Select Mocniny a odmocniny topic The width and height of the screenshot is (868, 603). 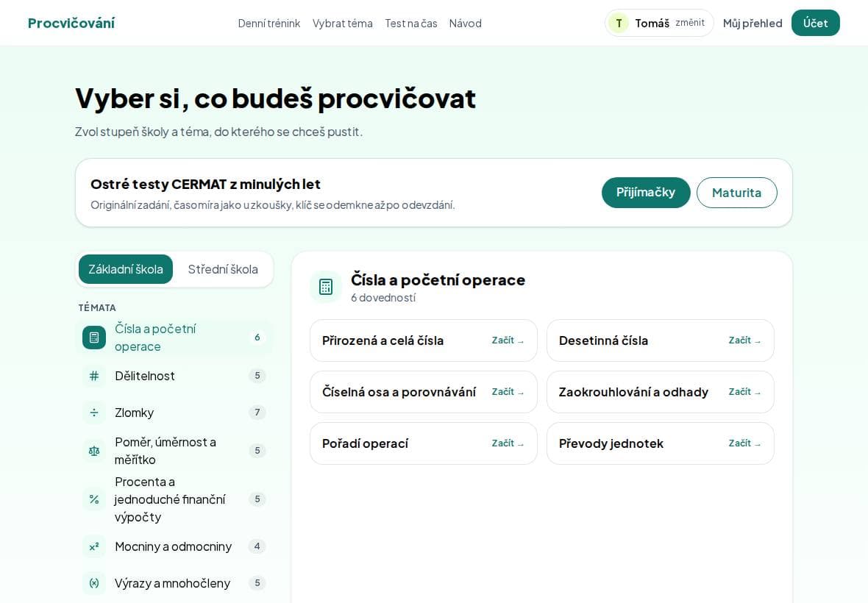[x=174, y=546]
